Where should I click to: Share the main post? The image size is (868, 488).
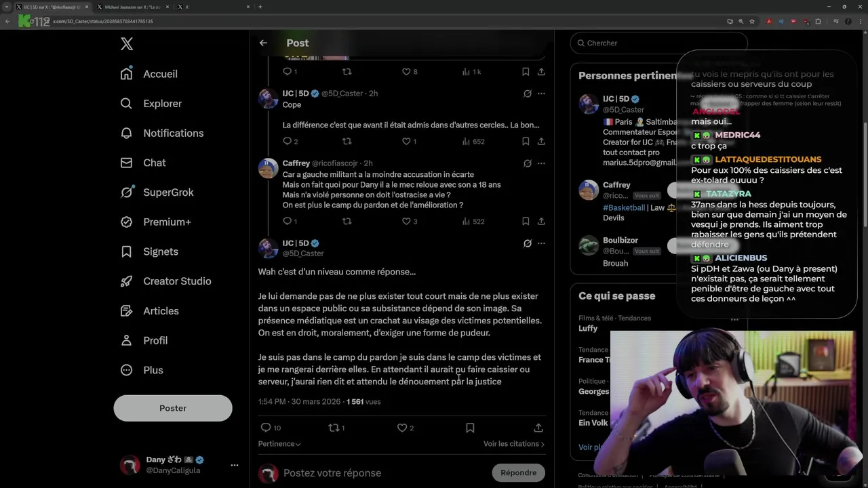(x=538, y=428)
